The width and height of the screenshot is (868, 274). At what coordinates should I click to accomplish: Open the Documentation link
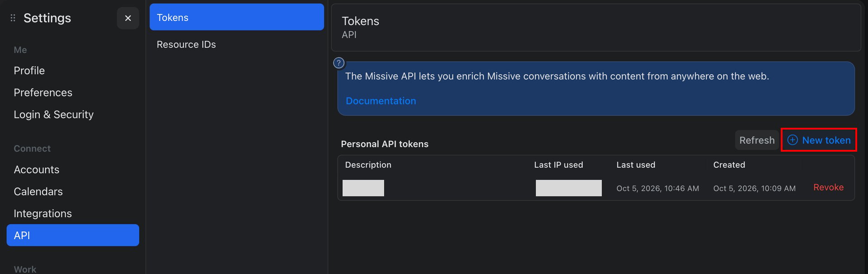pyautogui.click(x=381, y=101)
